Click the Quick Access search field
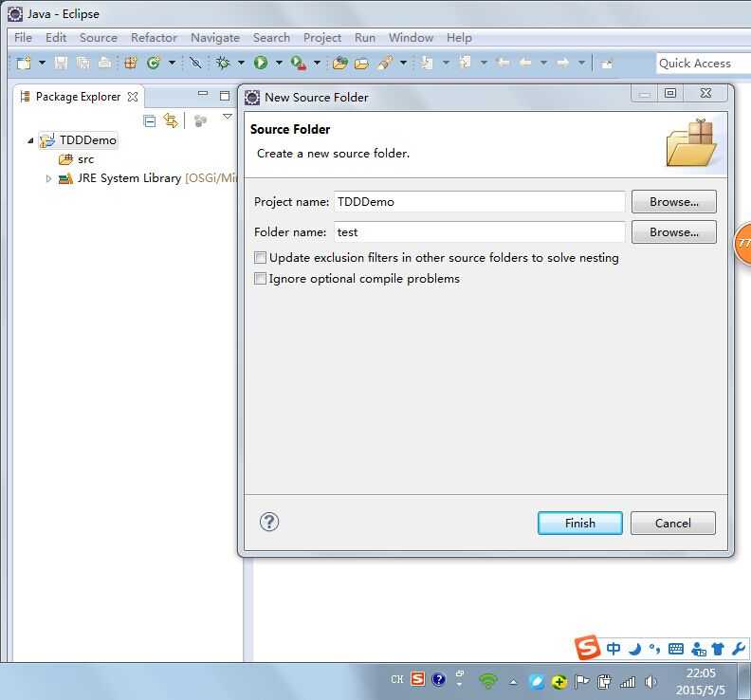 point(703,64)
